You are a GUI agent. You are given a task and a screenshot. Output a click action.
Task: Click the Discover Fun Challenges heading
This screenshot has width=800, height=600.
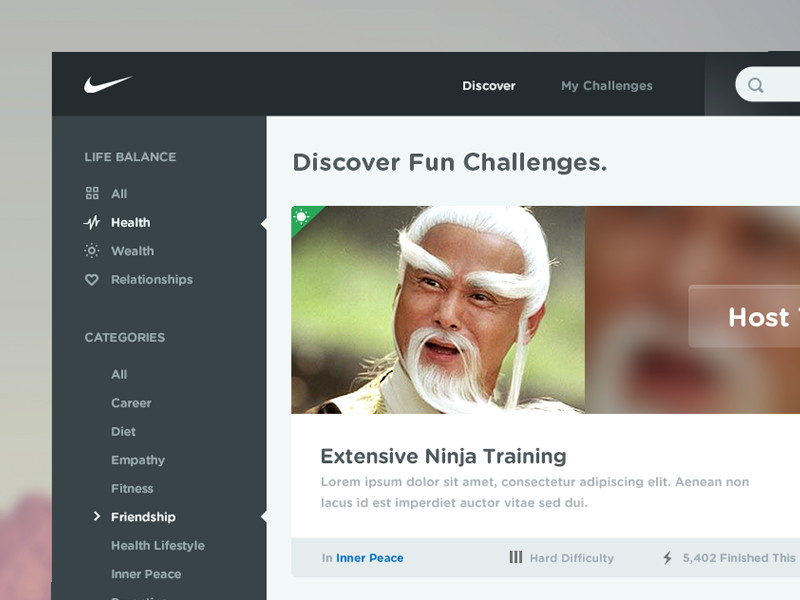tap(449, 163)
